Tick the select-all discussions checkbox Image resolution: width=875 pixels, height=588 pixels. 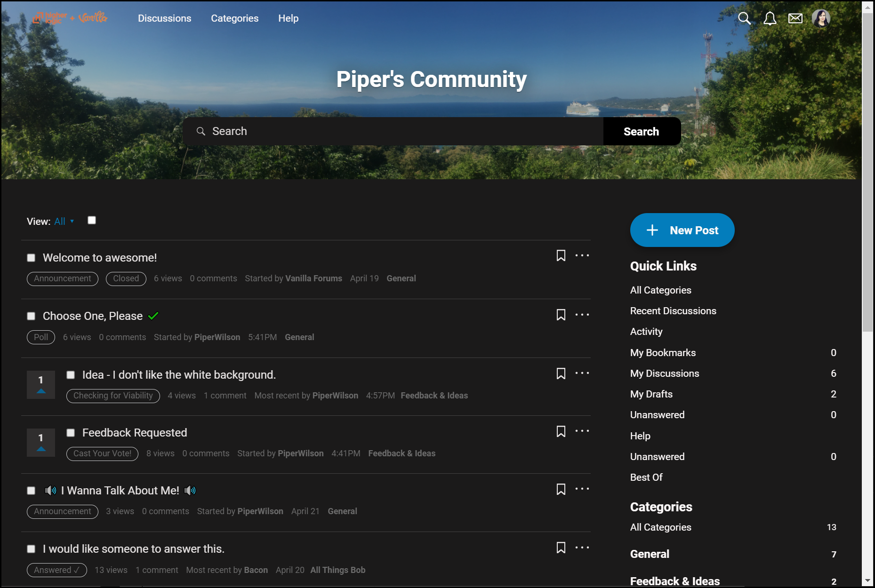coord(92,221)
